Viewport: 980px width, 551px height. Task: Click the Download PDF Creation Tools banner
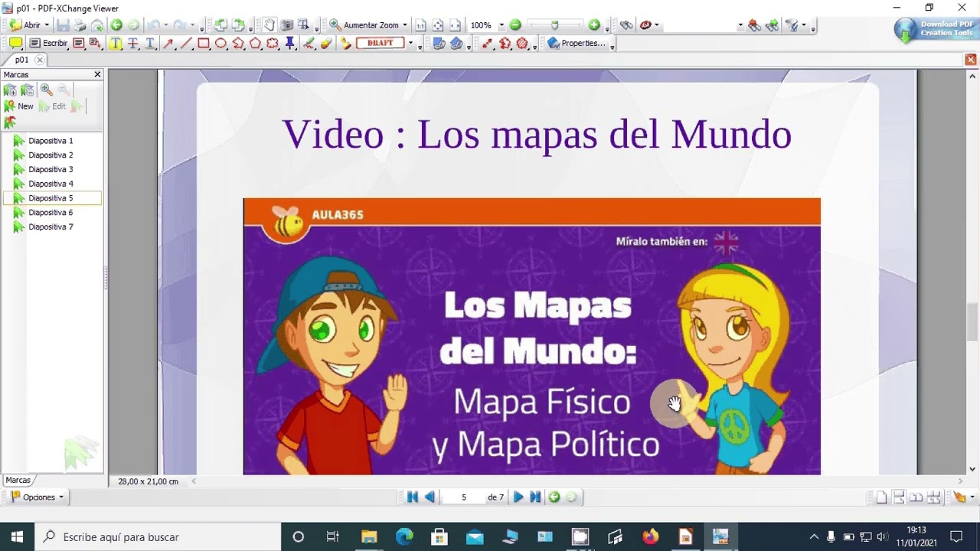(935, 29)
